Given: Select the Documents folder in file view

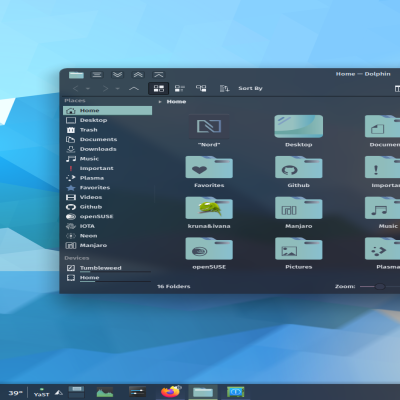Looking at the screenshot, I should click(383, 131).
